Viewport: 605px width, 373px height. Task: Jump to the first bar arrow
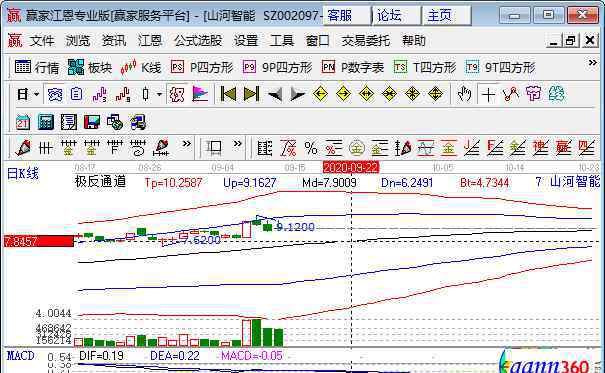click(228, 94)
